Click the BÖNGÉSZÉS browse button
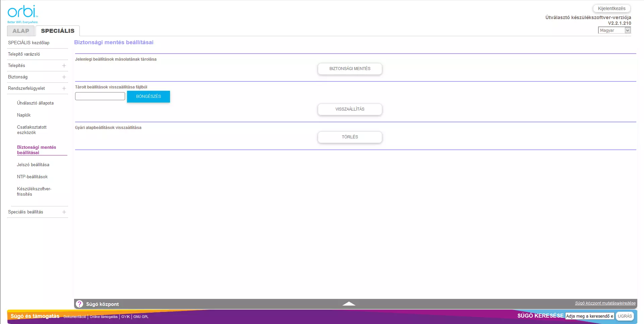Viewport: 644px width, 324px height. click(148, 96)
